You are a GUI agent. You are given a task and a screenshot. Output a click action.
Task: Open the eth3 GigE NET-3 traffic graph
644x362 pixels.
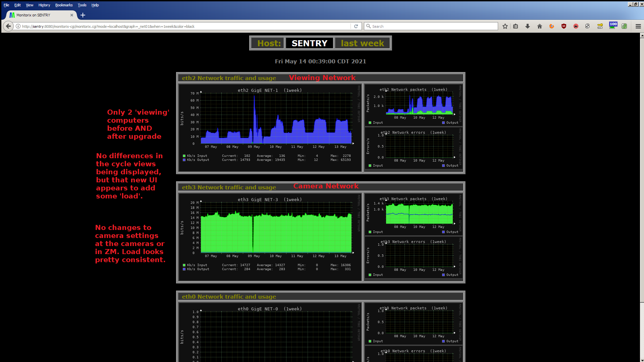270,237
